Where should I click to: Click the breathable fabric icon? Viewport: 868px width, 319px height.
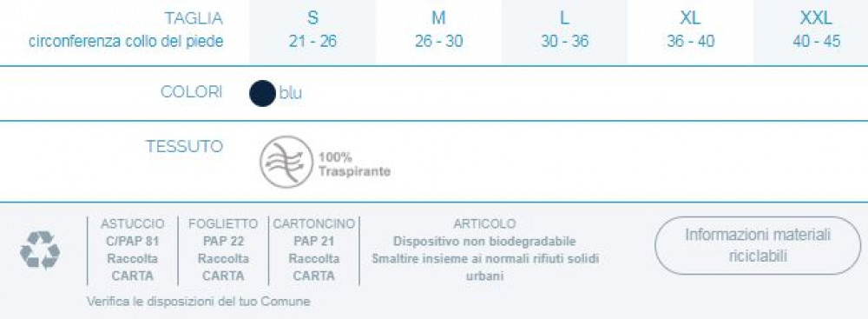tap(286, 162)
